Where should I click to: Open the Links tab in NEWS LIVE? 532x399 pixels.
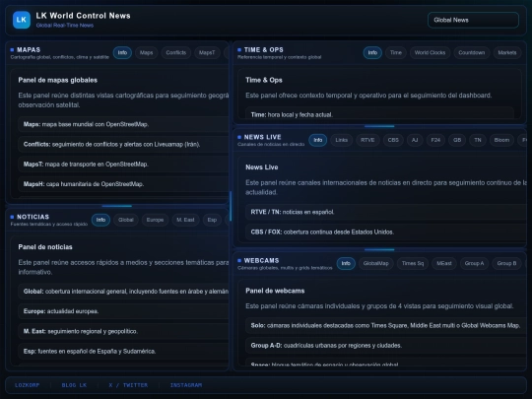(x=341, y=140)
